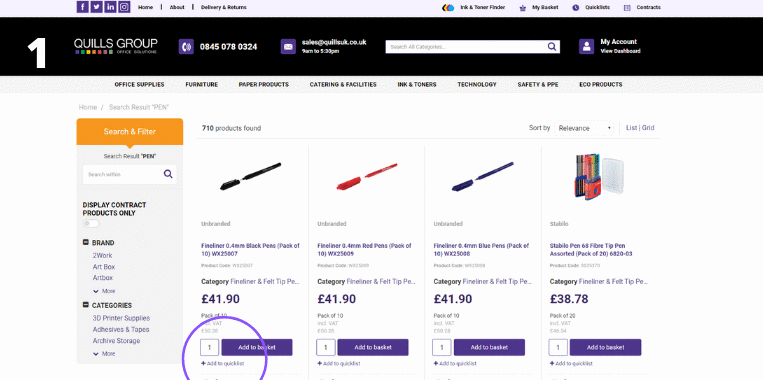Collapse the BRAND filter section
The width and height of the screenshot is (763, 380).
(x=86, y=242)
